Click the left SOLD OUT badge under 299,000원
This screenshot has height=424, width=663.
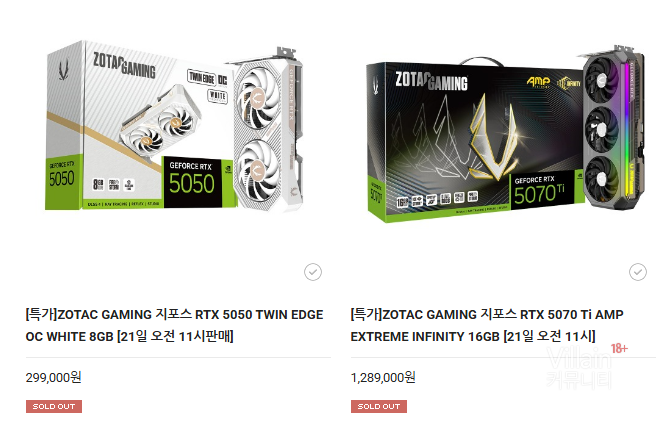[x=54, y=406]
